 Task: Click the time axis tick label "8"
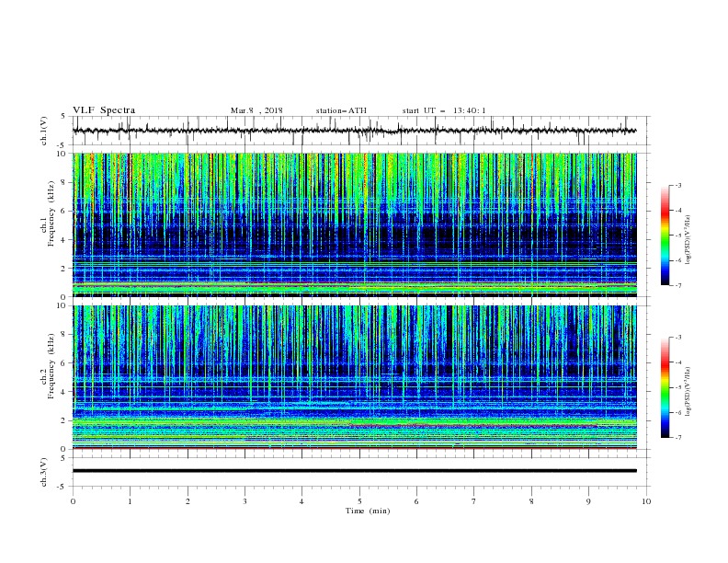[531, 501]
